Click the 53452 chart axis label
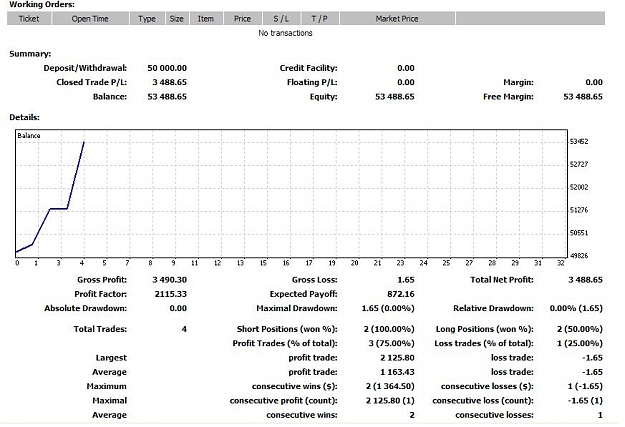The image size is (625, 427). [x=579, y=142]
